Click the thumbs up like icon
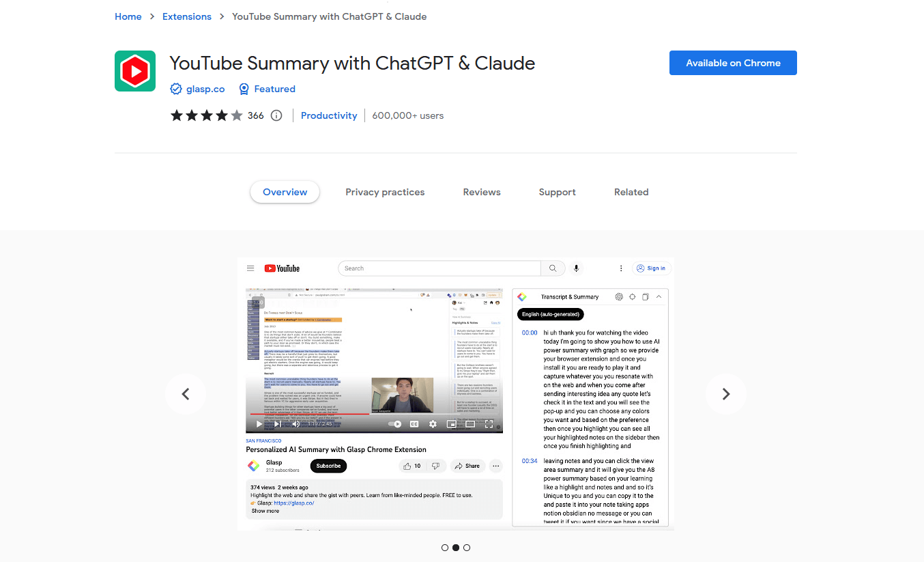This screenshot has height=562, width=924. (x=407, y=466)
